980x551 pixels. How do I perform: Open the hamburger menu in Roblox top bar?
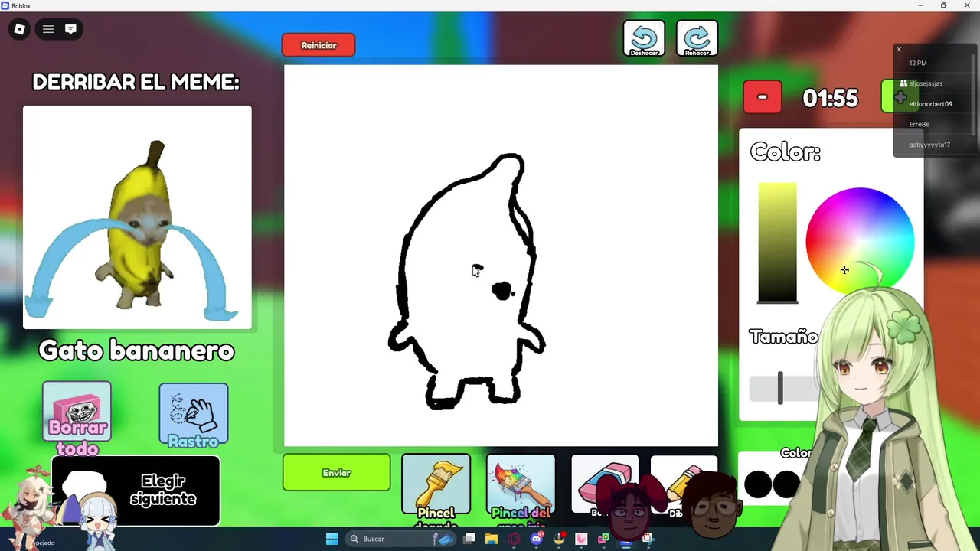point(48,29)
